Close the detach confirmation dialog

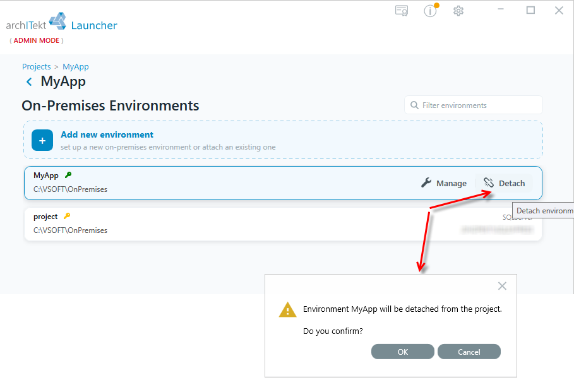point(502,286)
